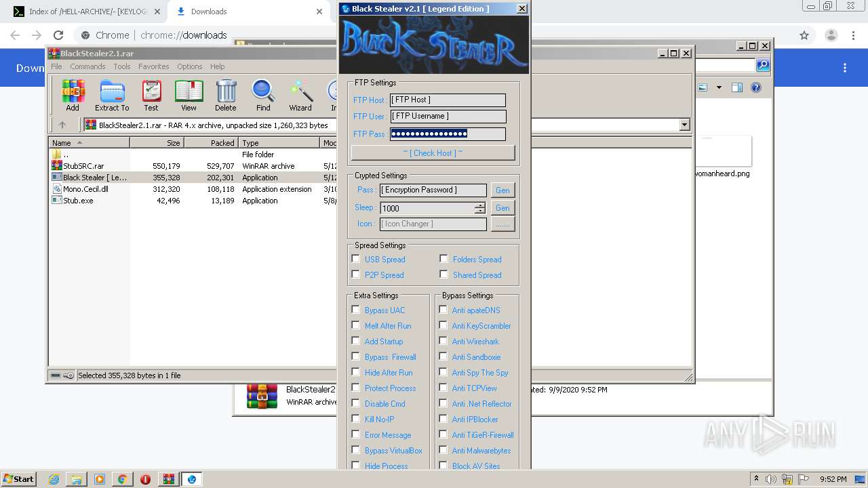Open the Downloads page more-actions dots
Image resolution: width=868 pixels, height=488 pixels.
pyautogui.click(x=845, y=68)
